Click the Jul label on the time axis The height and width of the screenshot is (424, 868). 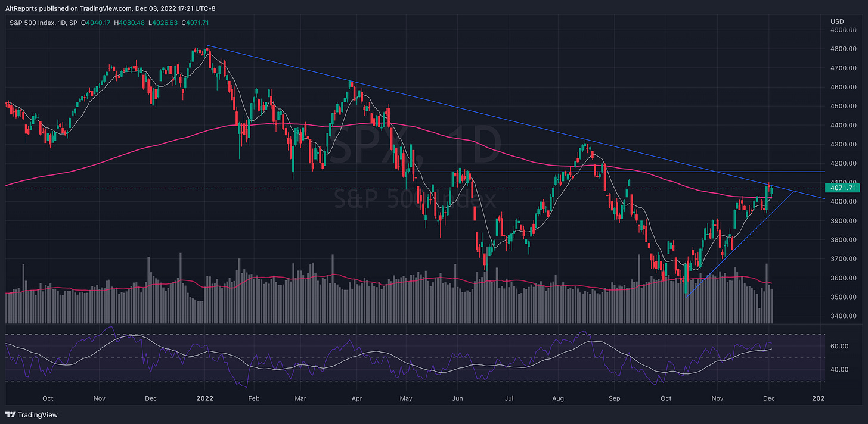pyautogui.click(x=509, y=398)
